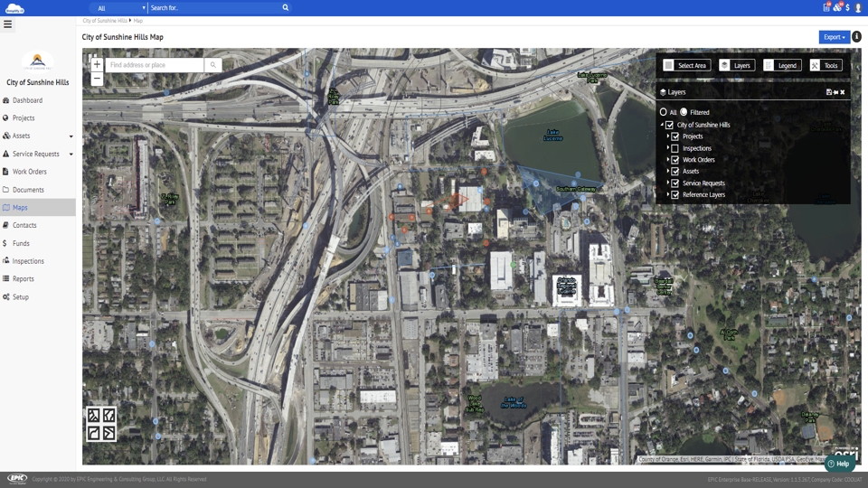Click the hamburger menu icon
868x488 pixels.
pyautogui.click(x=7, y=24)
